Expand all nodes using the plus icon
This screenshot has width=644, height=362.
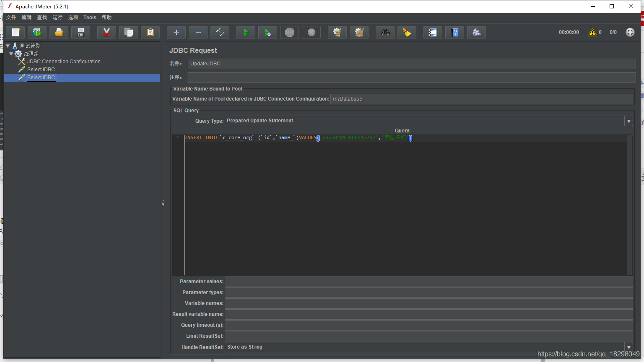coord(177,32)
